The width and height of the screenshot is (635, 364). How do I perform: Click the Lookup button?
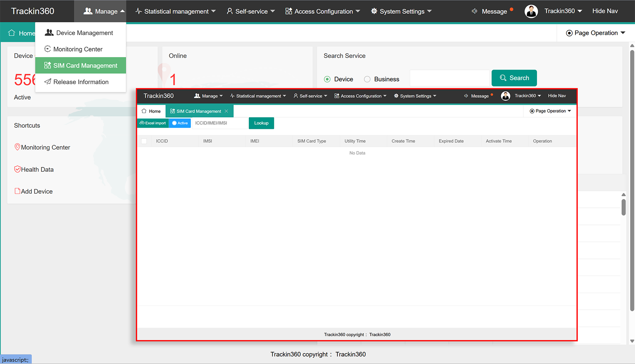pos(261,123)
